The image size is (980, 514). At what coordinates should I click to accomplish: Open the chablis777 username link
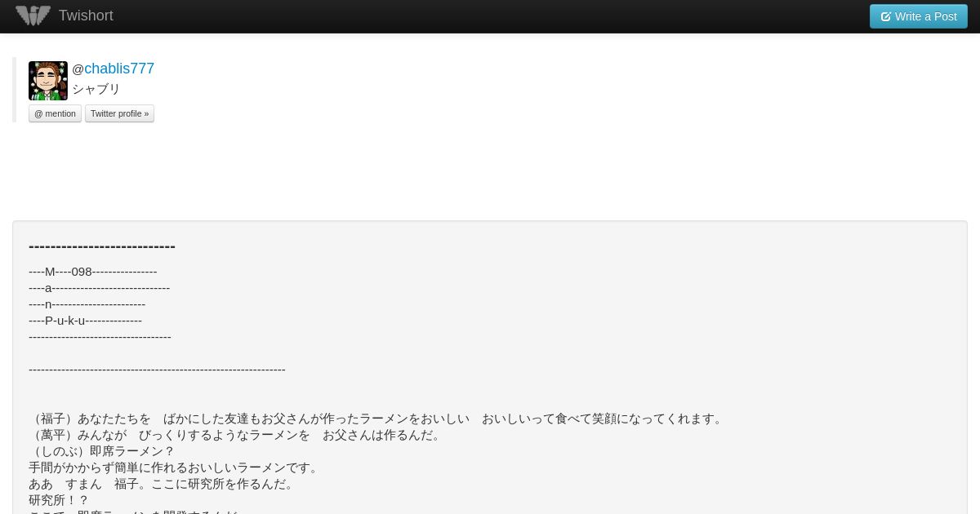point(119,69)
